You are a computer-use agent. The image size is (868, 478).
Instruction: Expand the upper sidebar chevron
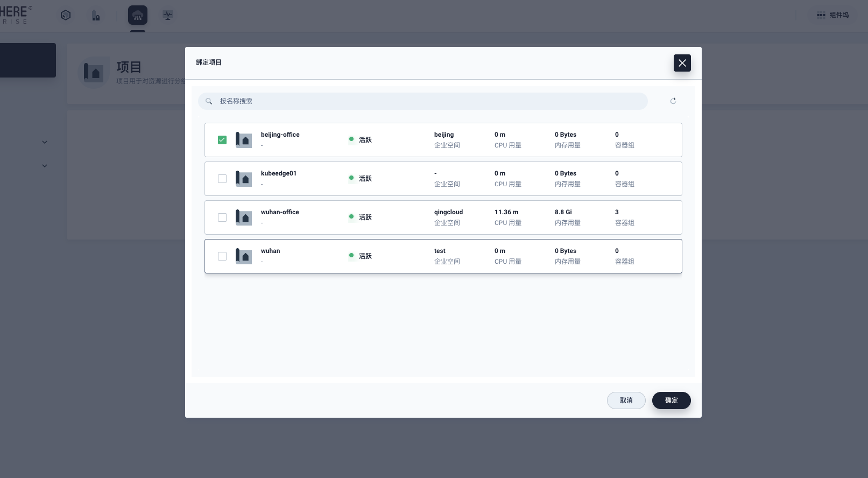point(45,142)
